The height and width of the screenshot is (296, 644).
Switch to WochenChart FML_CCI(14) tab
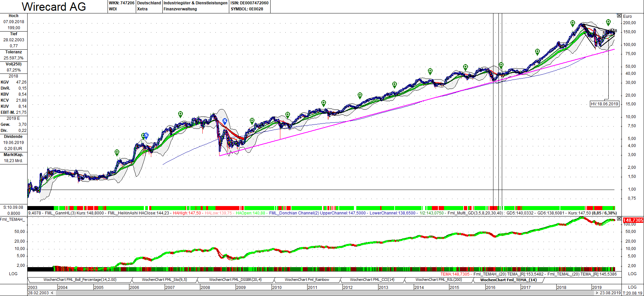[x=372, y=280]
